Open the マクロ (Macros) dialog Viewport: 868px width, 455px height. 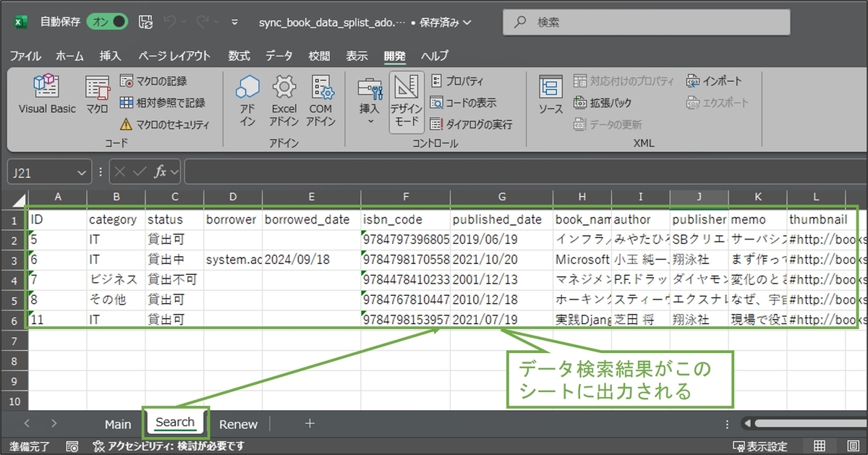pyautogui.click(x=97, y=94)
